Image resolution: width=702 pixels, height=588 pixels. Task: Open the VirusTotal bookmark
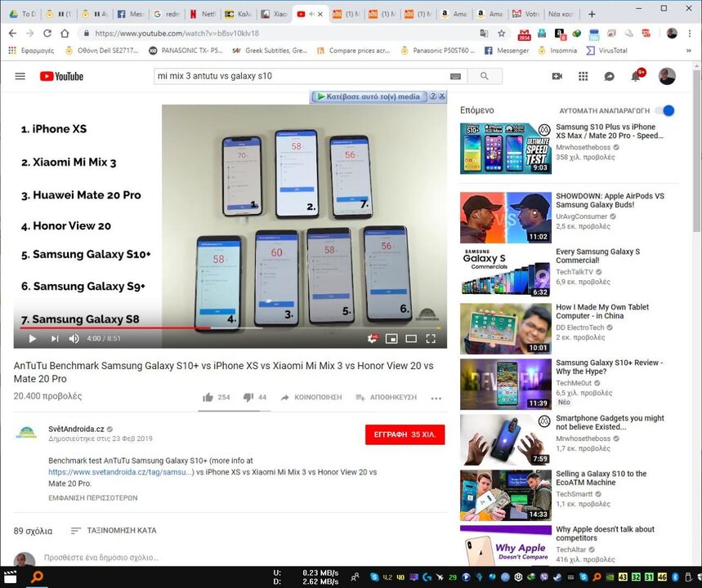coord(606,51)
